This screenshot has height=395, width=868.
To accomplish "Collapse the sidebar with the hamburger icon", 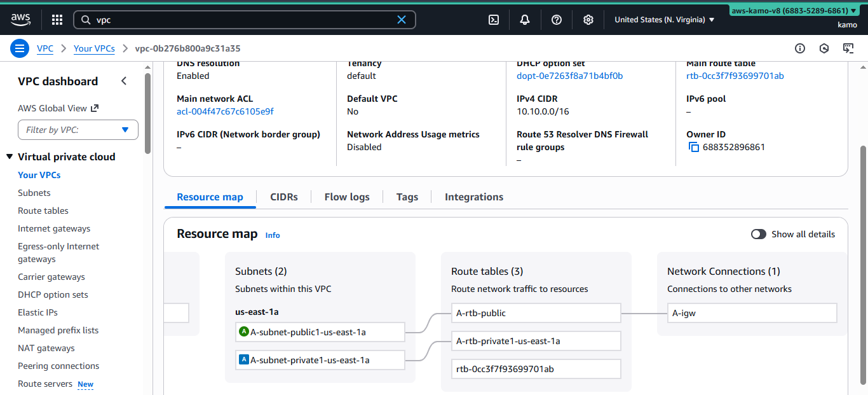I will pyautogui.click(x=20, y=48).
